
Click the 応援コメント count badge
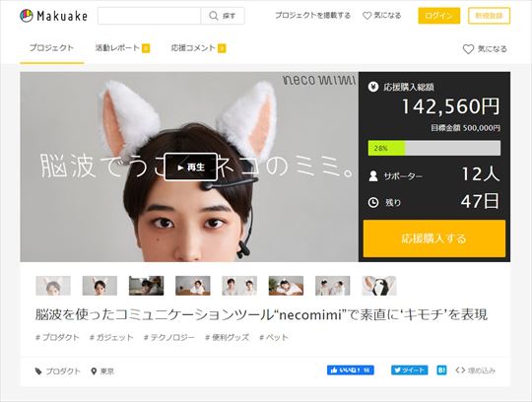point(222,48)
